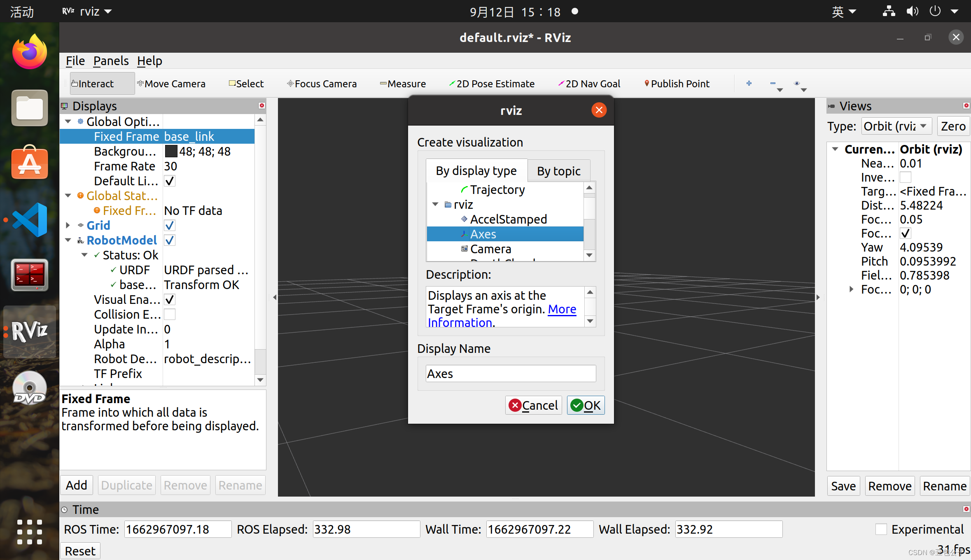Click the display type list scroll-down arrow
Screen dimensions: 971x560
[x=589, y=255]
